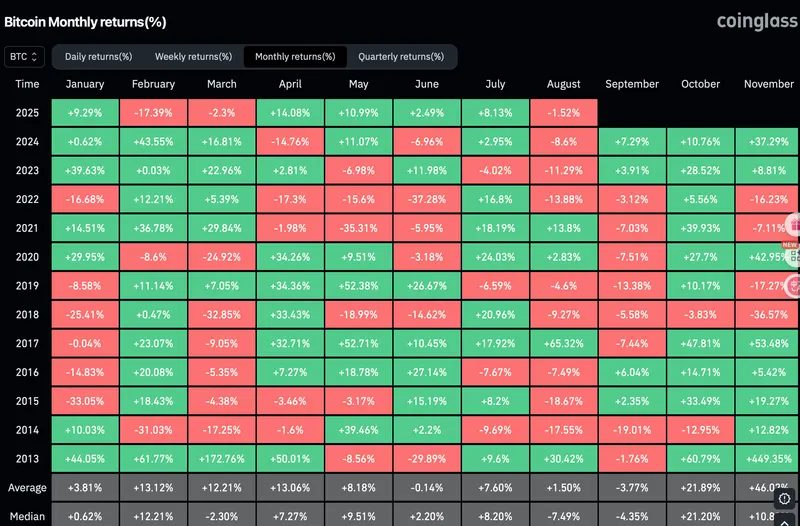Select the 2021 year row label
800x526 pixels.
click(27, 228)
